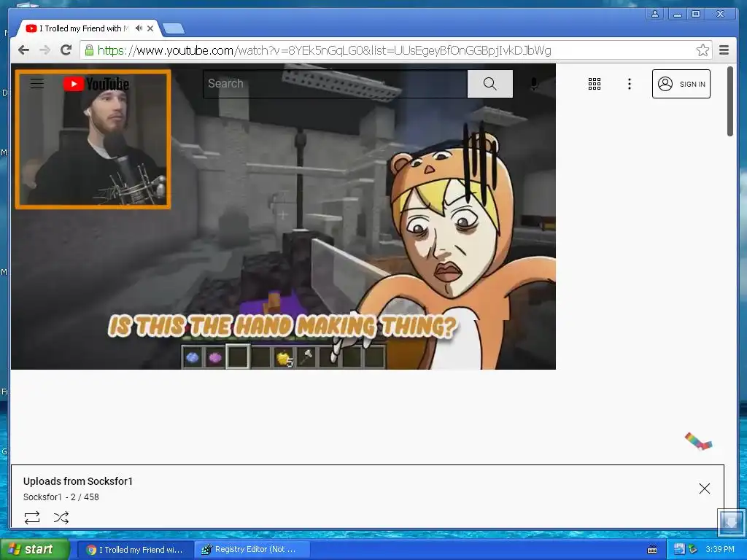Open a new tab with new-tab button
This screenshot has height=560, width=747.
(x=174, y=29)
